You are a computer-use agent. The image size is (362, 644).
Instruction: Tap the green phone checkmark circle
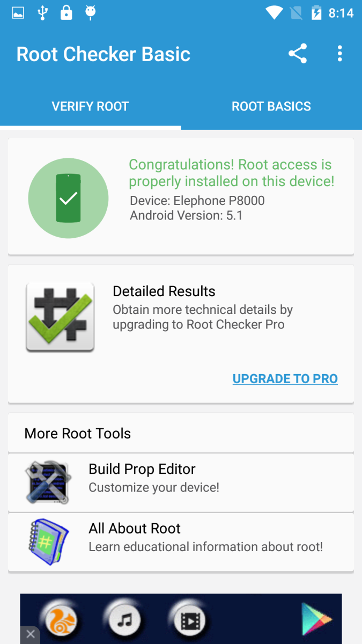click(x=68, y=198)
